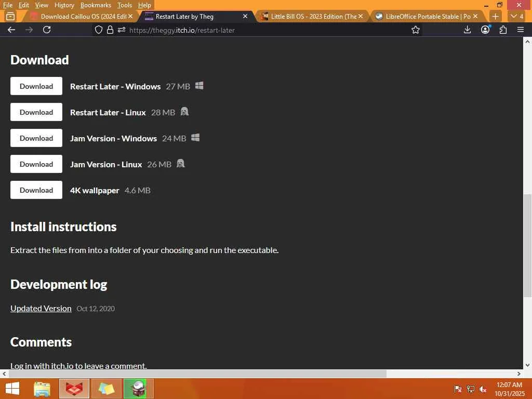Click Linux penguin icon beside Restart Later - Linux

(x=184, y=112)
